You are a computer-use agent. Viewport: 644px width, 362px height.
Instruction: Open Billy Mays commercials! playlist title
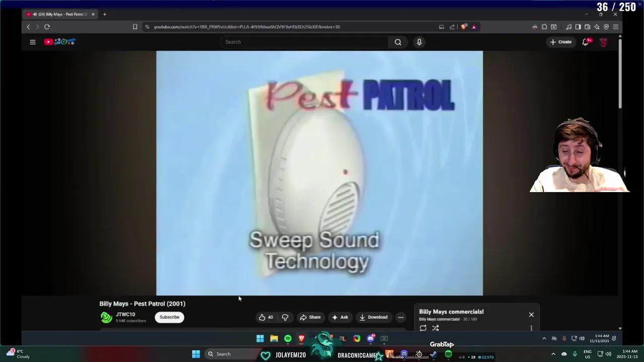[x=451, y=312]
